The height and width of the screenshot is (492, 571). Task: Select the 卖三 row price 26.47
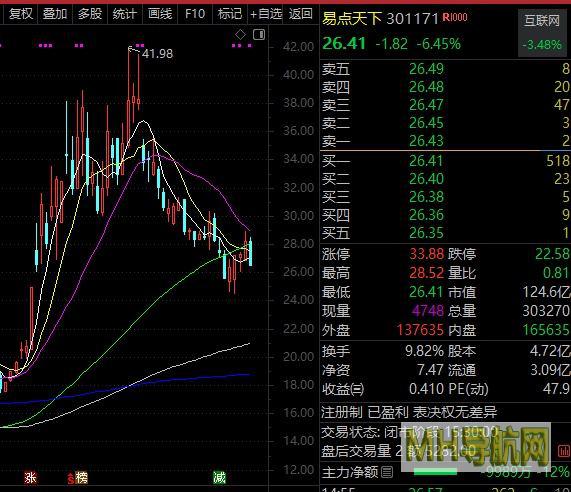426,105
